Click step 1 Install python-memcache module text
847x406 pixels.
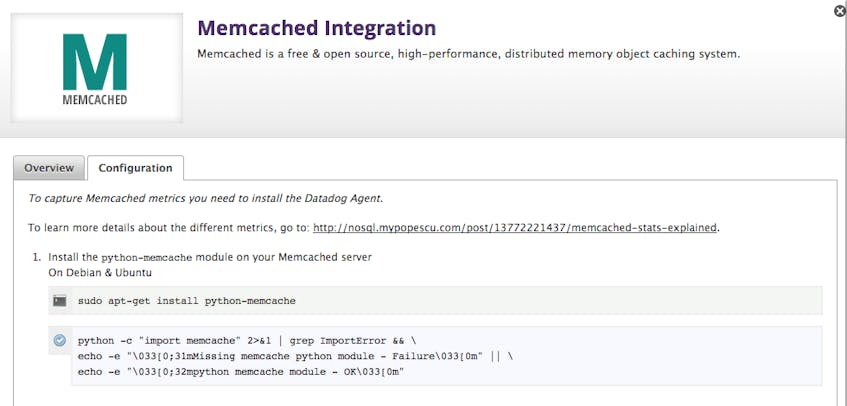[210, 258]
